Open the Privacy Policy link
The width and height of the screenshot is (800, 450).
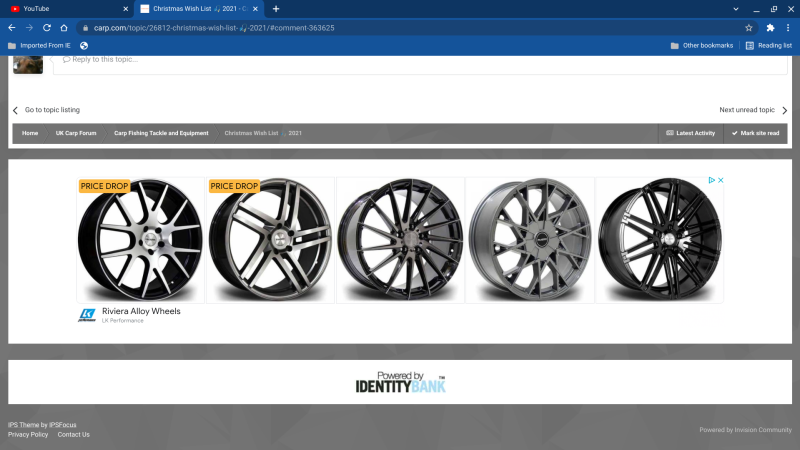28,435
